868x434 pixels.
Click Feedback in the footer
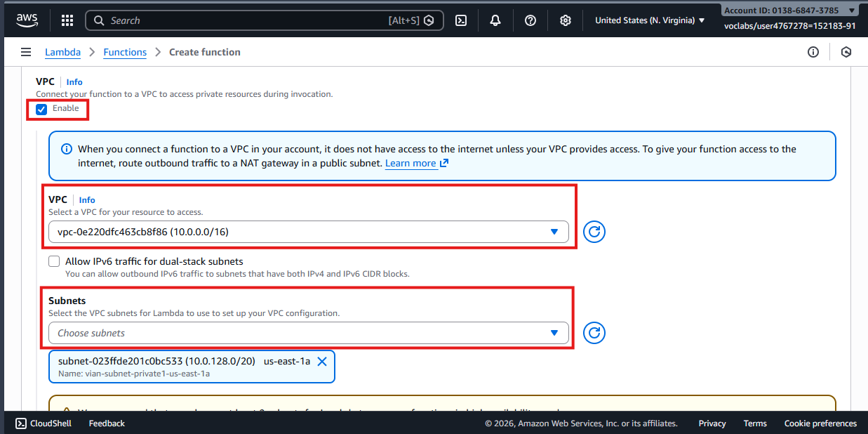click(x=107, y=423)
